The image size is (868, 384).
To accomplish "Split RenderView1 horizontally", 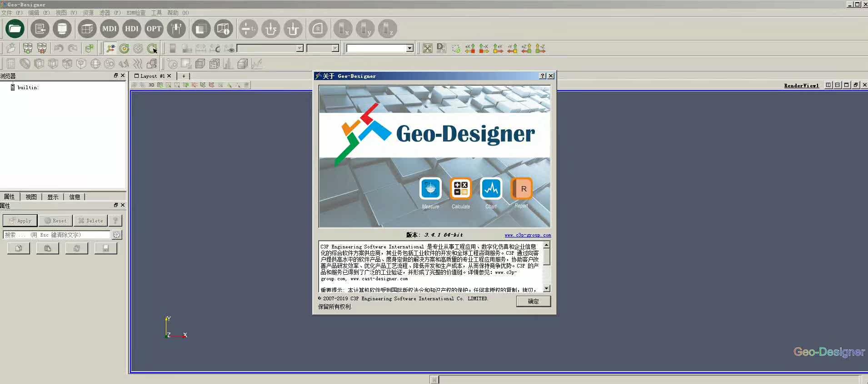I will (828, 85).
